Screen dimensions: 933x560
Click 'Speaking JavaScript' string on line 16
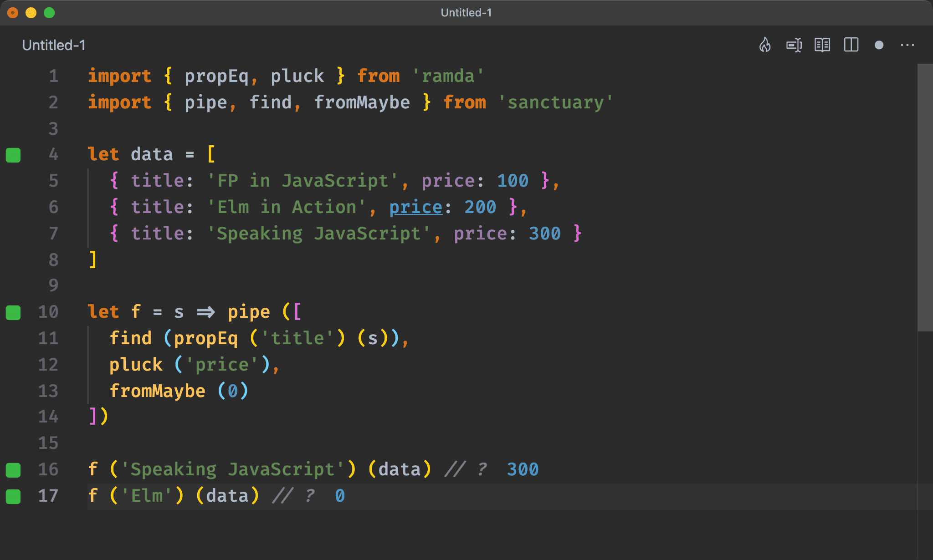click(x=233, y=469)
